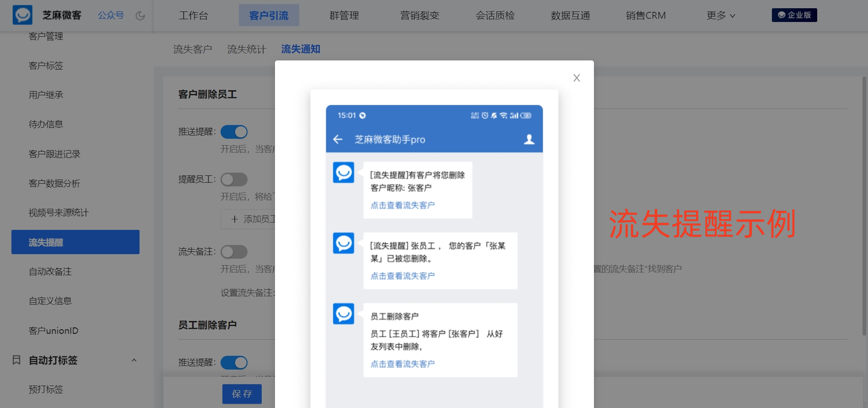The width and height of the screenshot is (868, 408).
Task: Click the 客户删除员工 section heading
Action: click(207, 94)
